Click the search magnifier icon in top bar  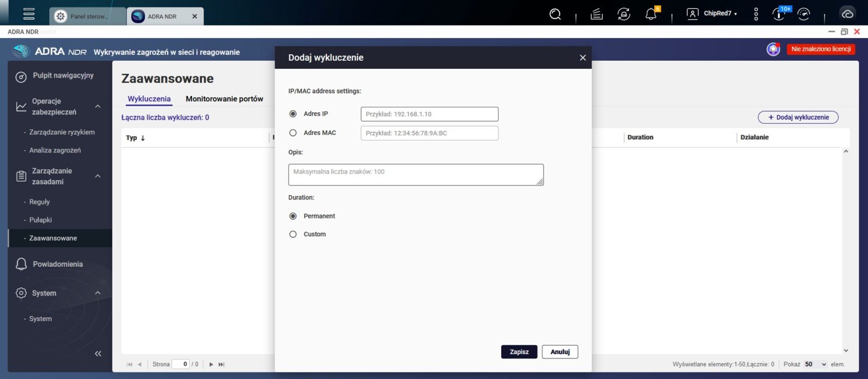(x=555, y=14)
